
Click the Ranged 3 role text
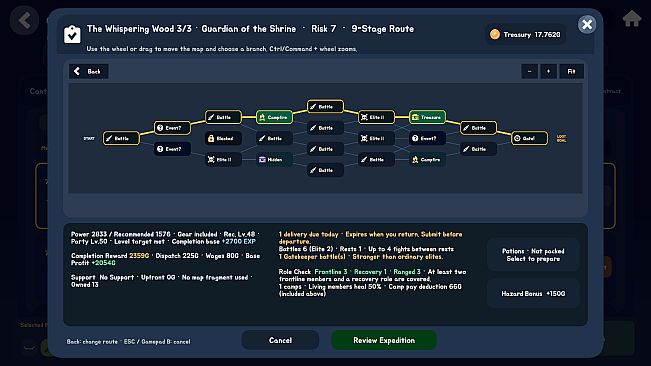click(407, 272)
